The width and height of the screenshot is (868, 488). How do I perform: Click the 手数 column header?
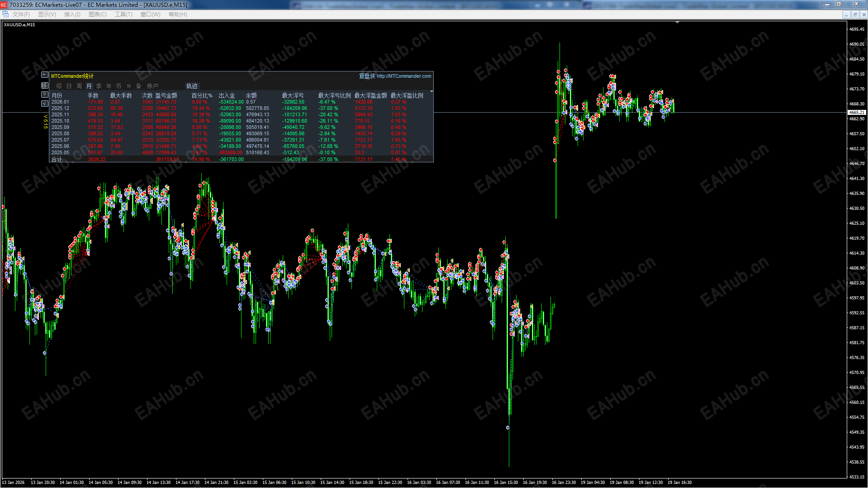click(x=93, y=95)
